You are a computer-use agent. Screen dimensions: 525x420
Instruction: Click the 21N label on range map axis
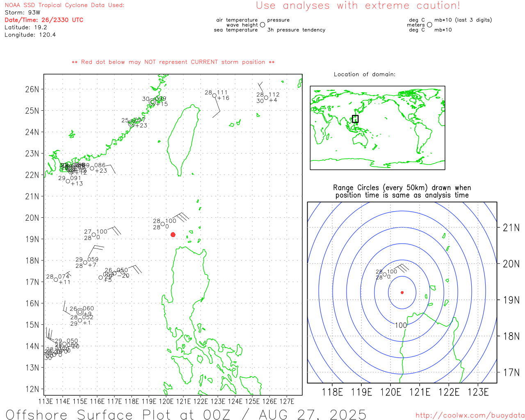coord(511,228)
